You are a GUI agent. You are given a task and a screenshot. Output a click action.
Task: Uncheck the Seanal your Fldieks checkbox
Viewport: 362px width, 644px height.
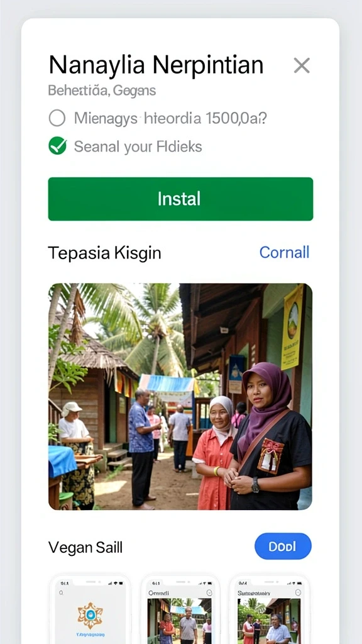coord(57,146)
